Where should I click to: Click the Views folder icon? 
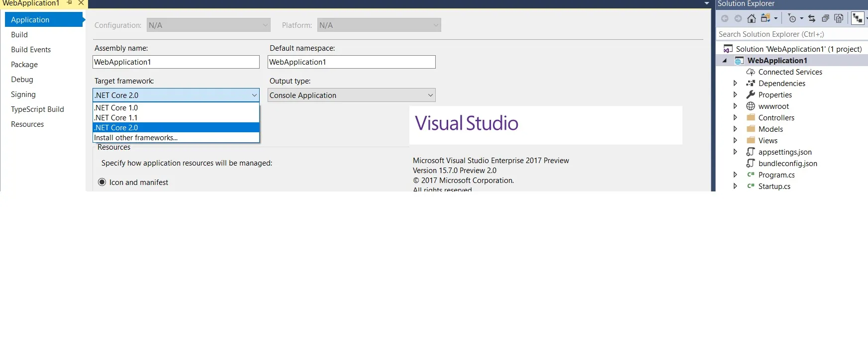(751, 141)
